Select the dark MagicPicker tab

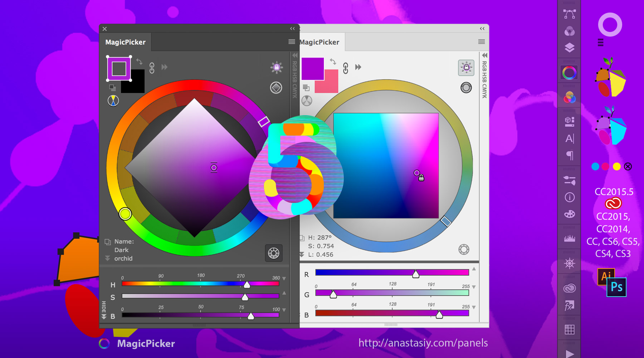tap(126, 42)
